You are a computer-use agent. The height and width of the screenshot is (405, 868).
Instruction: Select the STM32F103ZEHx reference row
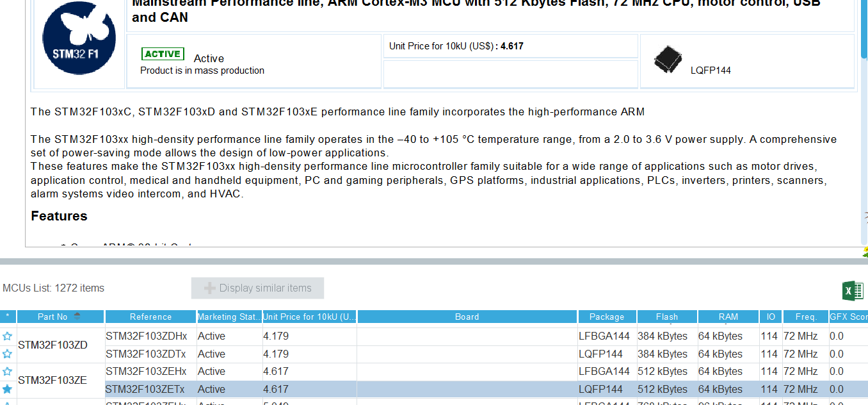(150, 371)
